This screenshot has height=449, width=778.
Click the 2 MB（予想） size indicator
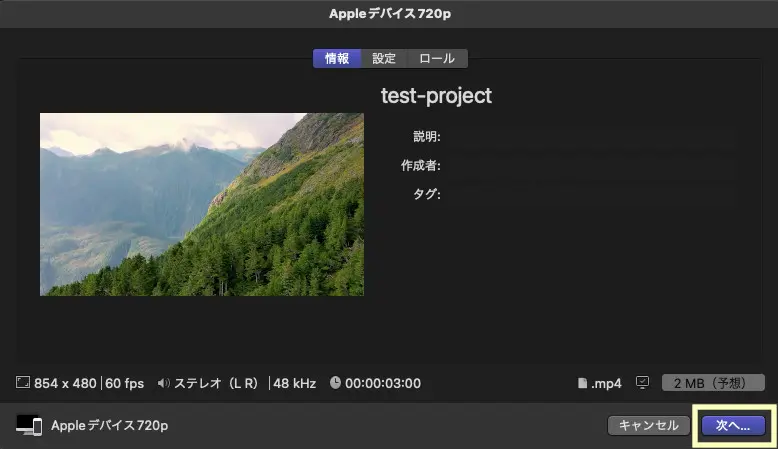click(713, 383)
